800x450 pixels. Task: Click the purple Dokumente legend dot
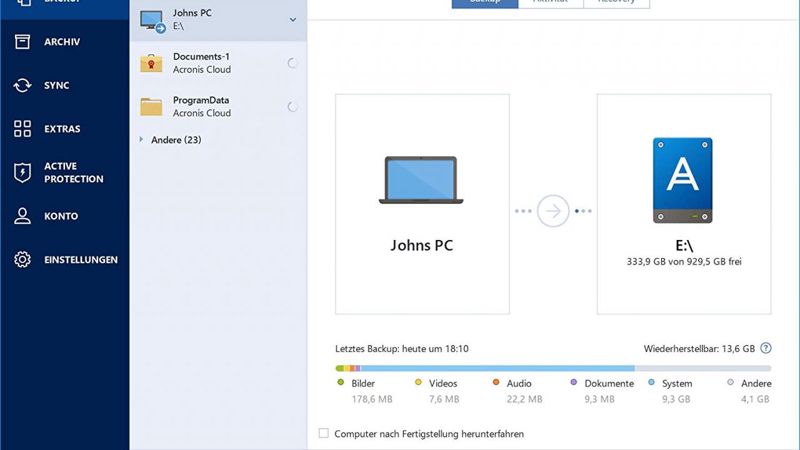[574, 382]
